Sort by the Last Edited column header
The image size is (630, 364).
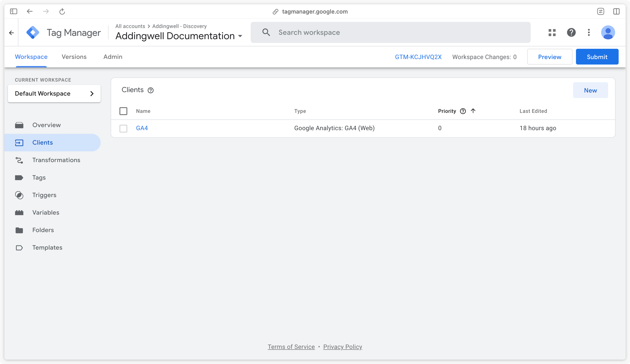[533, 111]
